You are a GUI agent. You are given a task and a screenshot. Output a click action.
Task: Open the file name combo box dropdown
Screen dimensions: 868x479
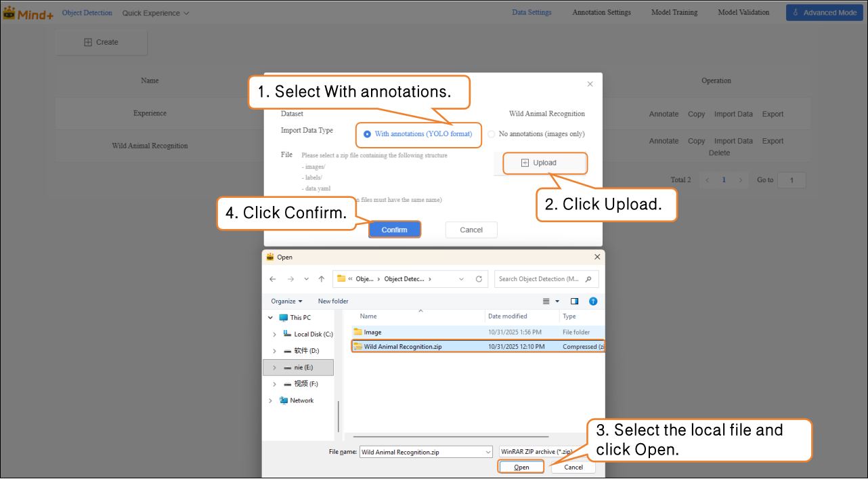click(x=487, y=452)
